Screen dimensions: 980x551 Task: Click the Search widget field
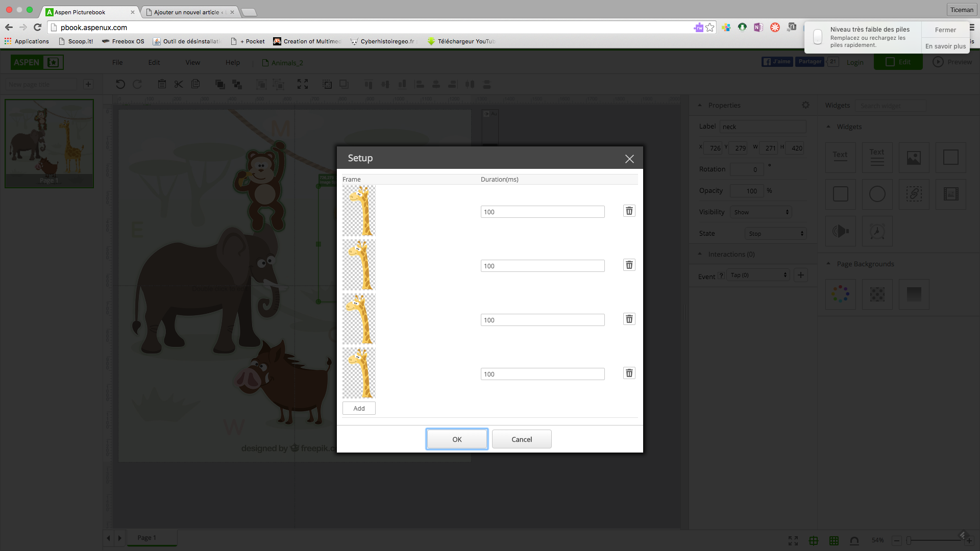pyautogui.click(x=890, y=106)
